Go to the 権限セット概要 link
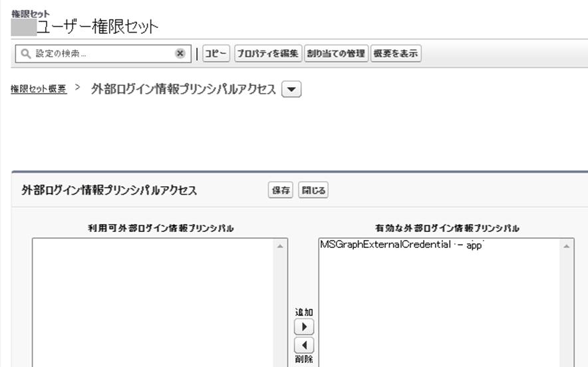 pos(39,89)
